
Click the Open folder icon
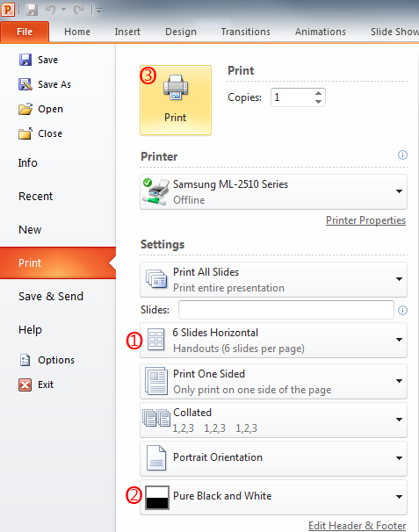(25, 109)
